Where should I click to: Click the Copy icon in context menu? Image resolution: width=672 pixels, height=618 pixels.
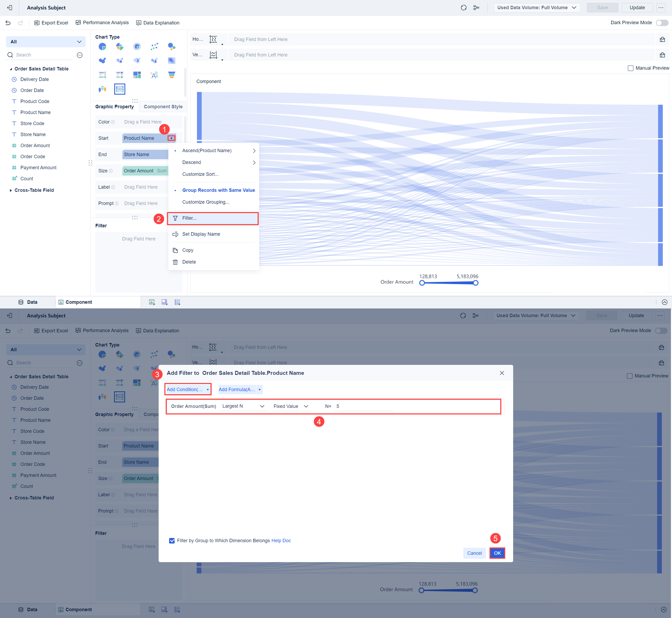(175, 251)
